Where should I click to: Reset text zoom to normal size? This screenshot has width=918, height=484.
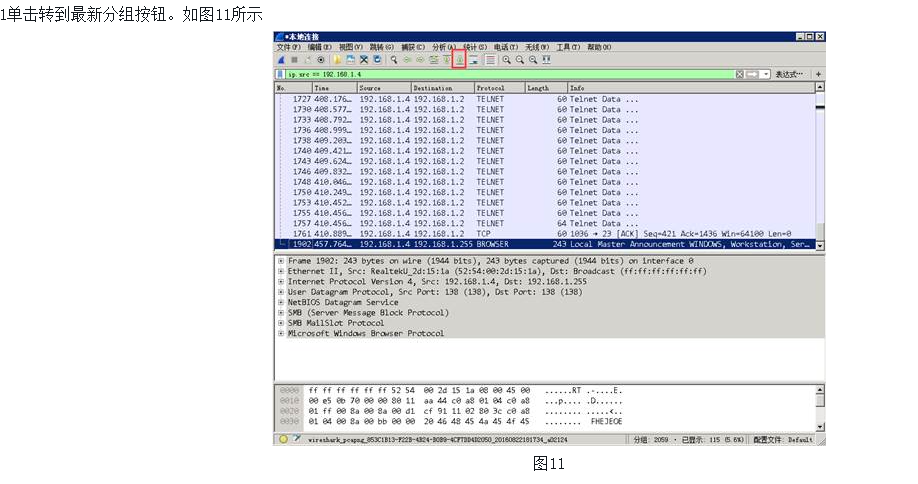point(533,60)
